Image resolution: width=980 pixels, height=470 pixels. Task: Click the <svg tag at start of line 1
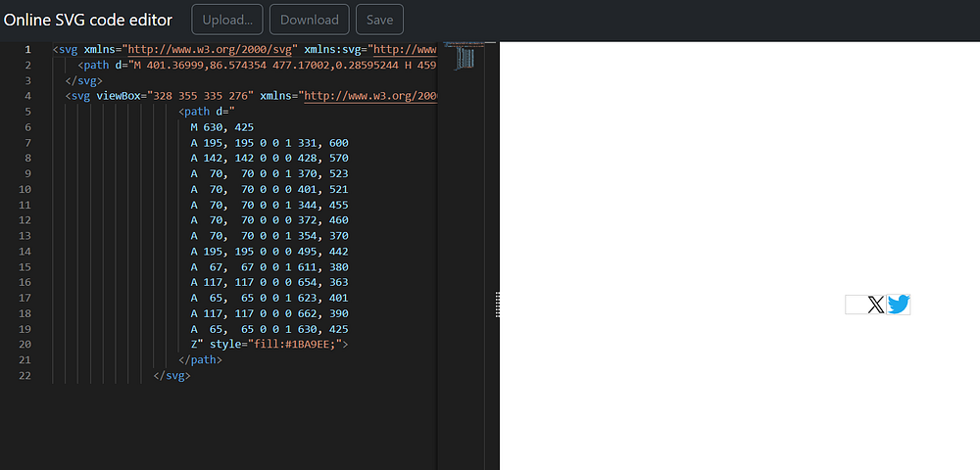(x=65, y=50)
